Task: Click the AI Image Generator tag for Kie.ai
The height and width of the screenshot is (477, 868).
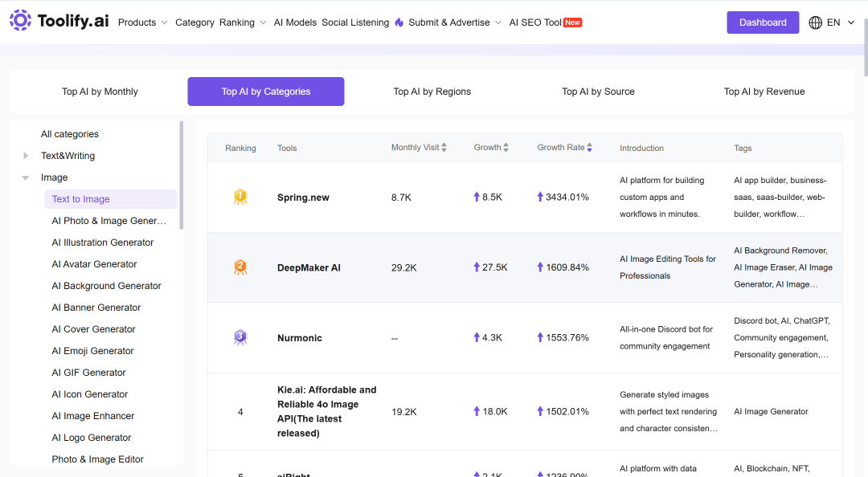Action: [771, 412]
